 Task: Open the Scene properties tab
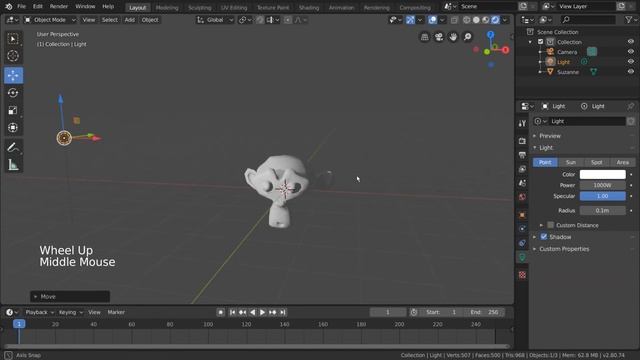(522, 183)
